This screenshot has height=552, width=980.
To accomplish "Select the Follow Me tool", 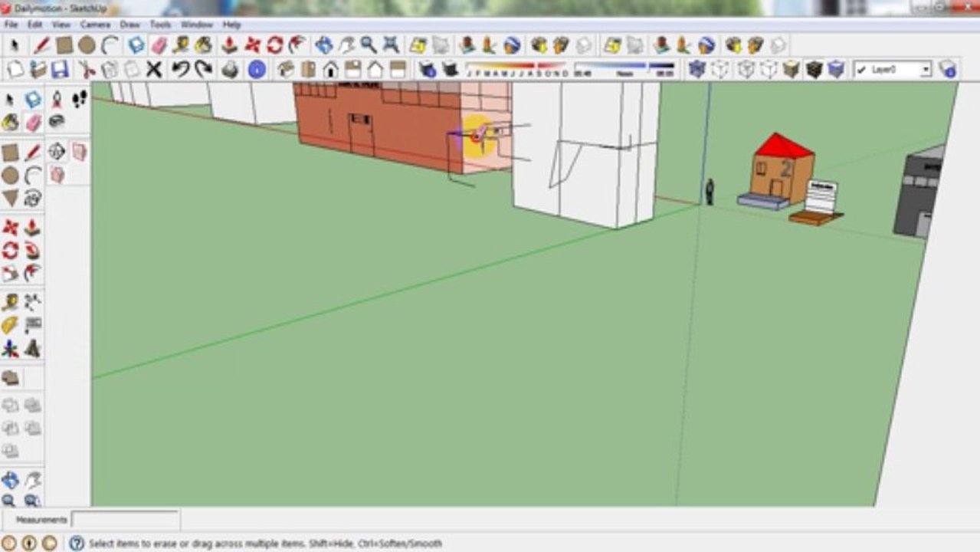I will pyautogui.click(x=32, y=250).
